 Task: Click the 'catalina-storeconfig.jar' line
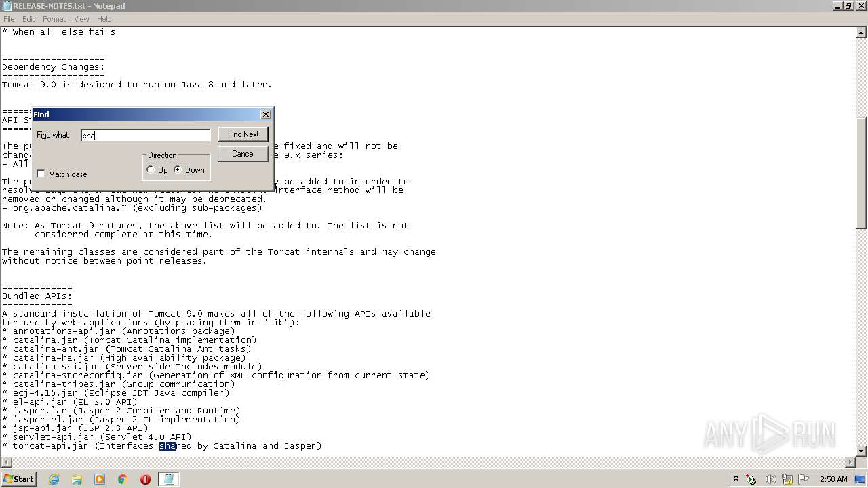click(216, 375)
